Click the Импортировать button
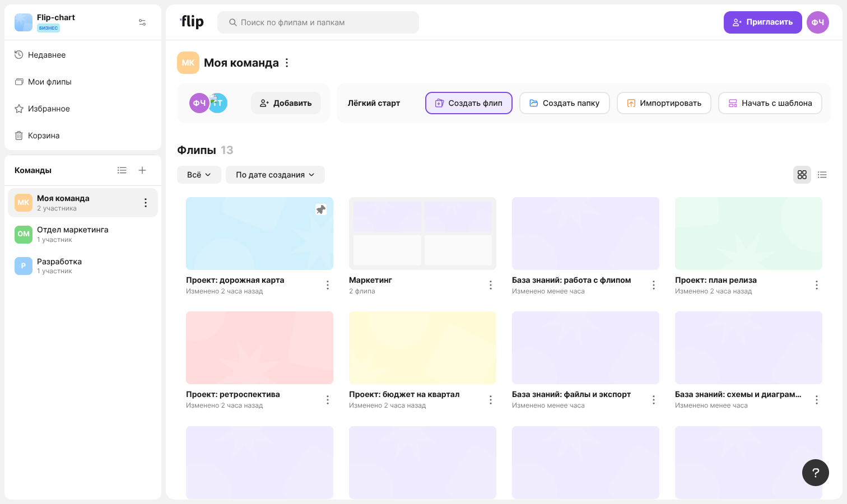The width and height of the screenshot is (847, 504). [664, 103]
